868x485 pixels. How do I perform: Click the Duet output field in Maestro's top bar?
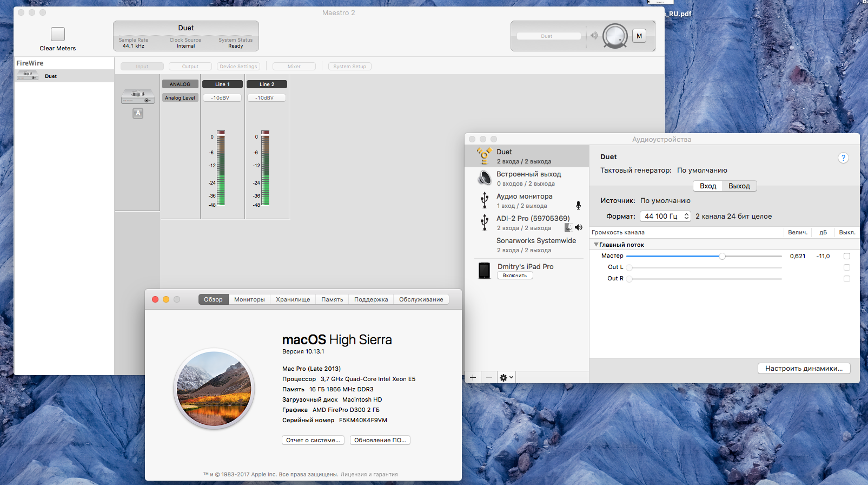point(548,36)
